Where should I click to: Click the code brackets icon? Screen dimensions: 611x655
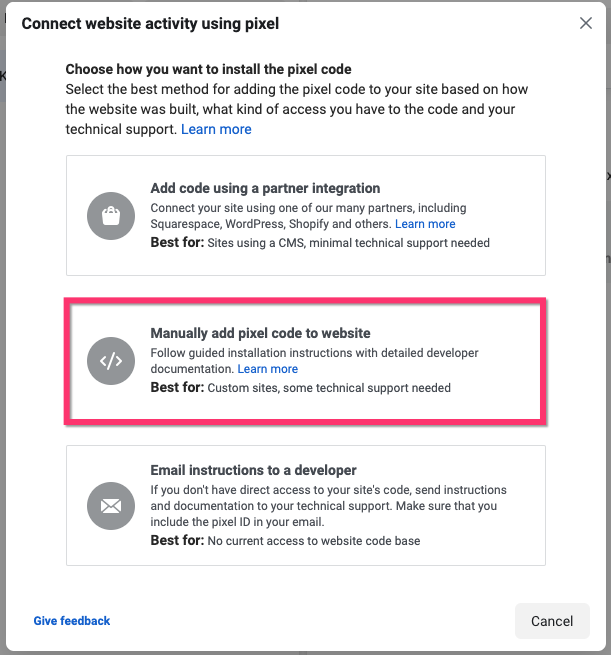coord(111,361)
